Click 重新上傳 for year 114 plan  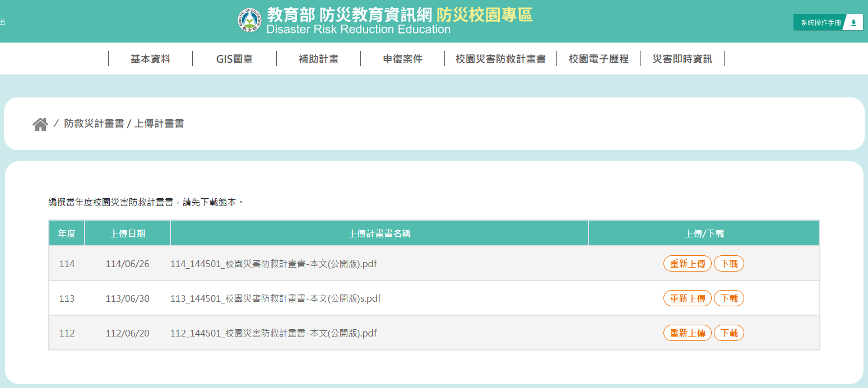click(688, 264)
